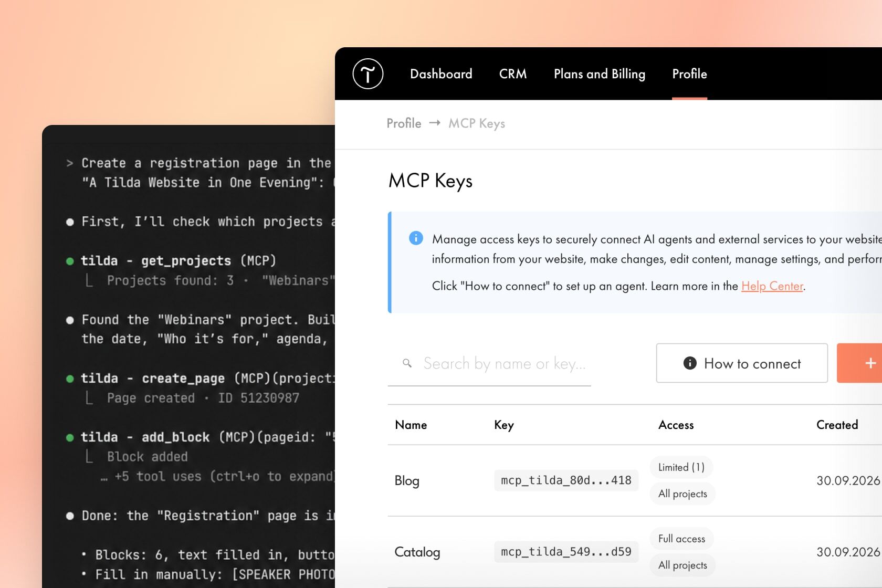Open the Dashboard menu item

pyautogui.click(x=441, y=74)
